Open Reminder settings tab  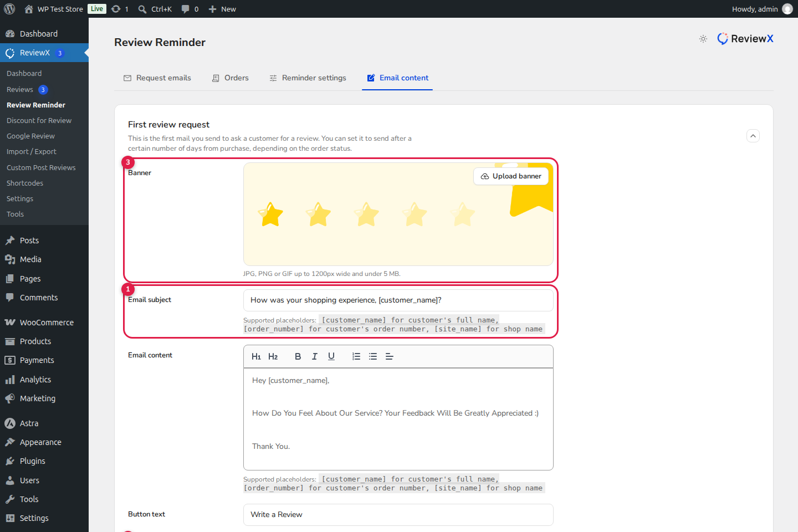(308, 78)
